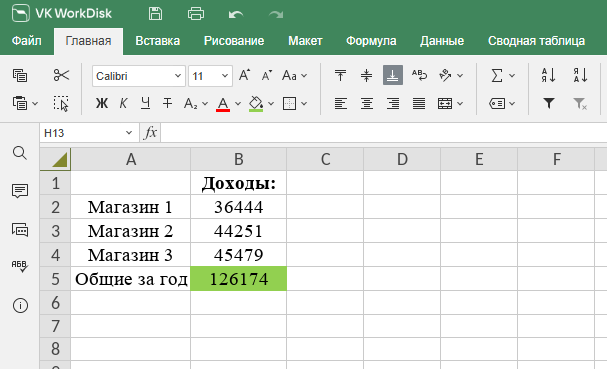Switch to the Вставка tab
Image resolution: width=607 pixels, height=369 pixels.
tap(158, 41)
